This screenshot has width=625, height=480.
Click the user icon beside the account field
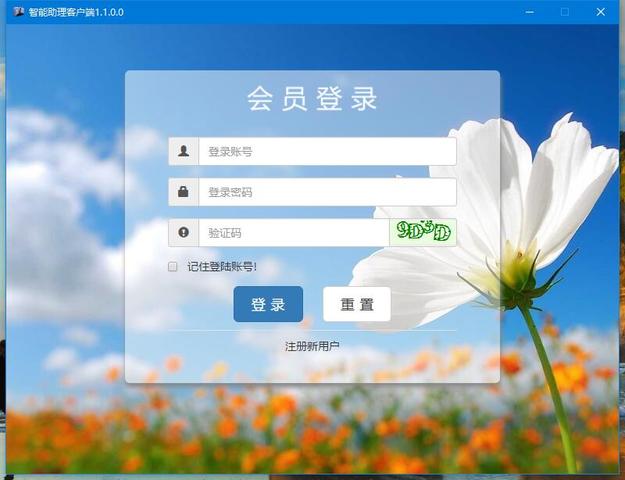point(183,151)
